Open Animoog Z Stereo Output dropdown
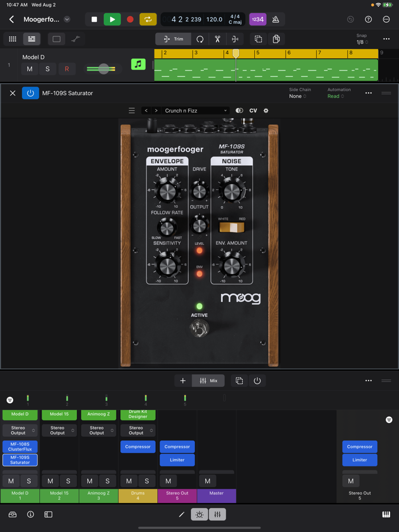The width and height of the screenshot is (399, 532). click(99, 430)
